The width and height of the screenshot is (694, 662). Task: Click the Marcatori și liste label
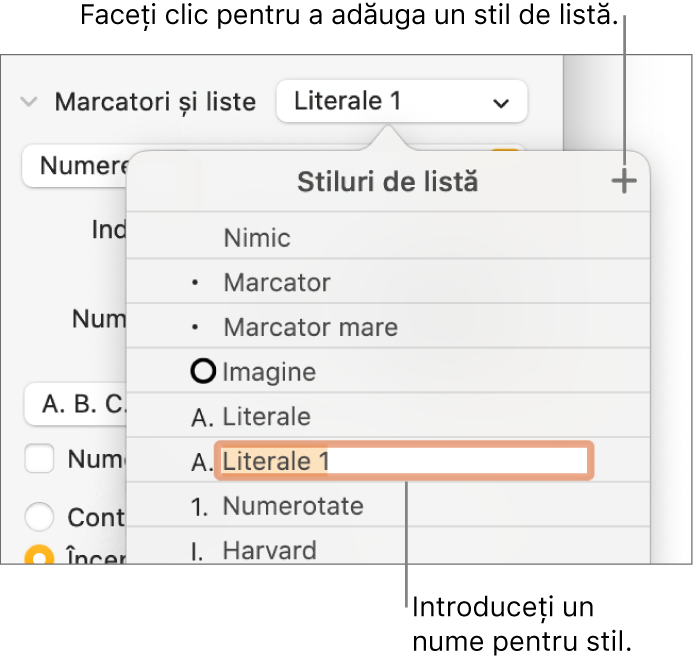(155, 102)
